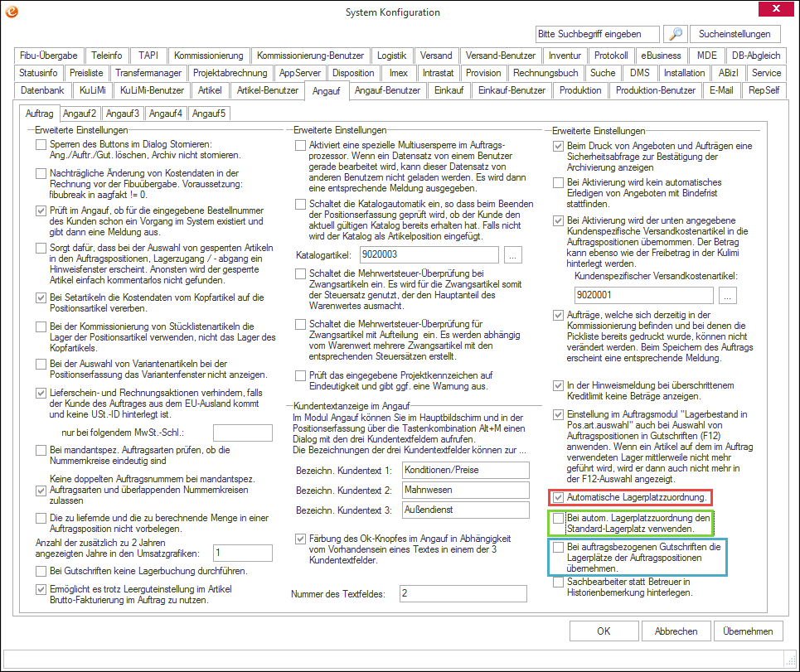This screenshot has height=672, width=800.
Task: Select the Einkauf tab
Action: pyautogui.click(x=449, y=90)
